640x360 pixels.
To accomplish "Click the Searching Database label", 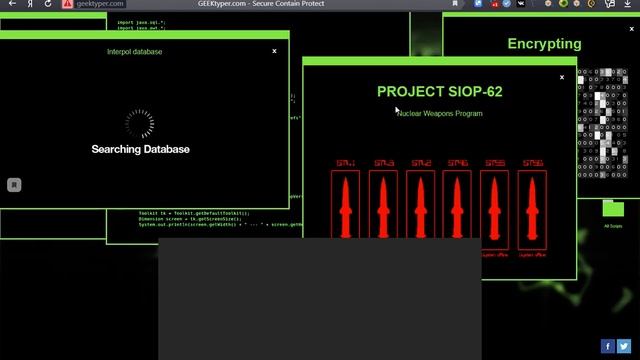I will click(140, 149).
